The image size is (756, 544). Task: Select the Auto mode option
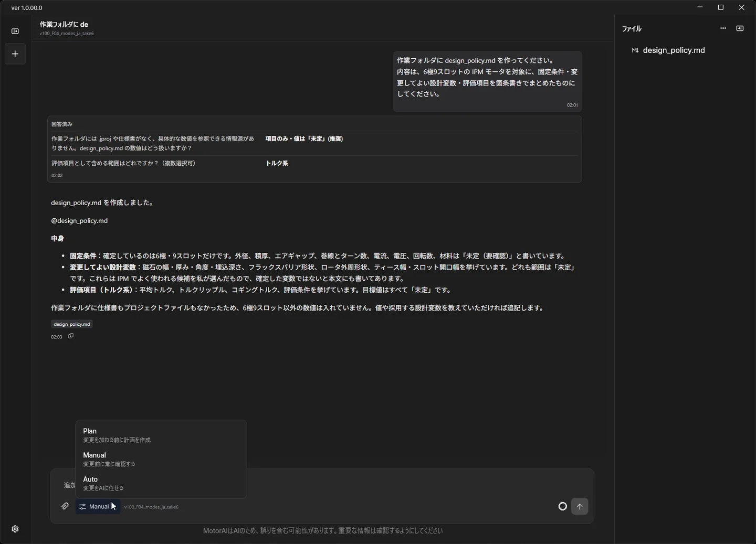161,483
